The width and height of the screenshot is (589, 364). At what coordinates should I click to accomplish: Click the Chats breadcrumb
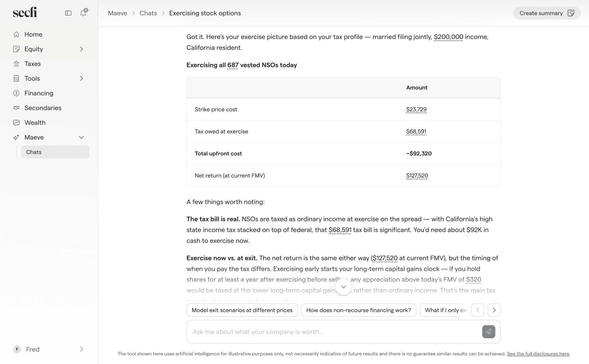click(148, 13)
